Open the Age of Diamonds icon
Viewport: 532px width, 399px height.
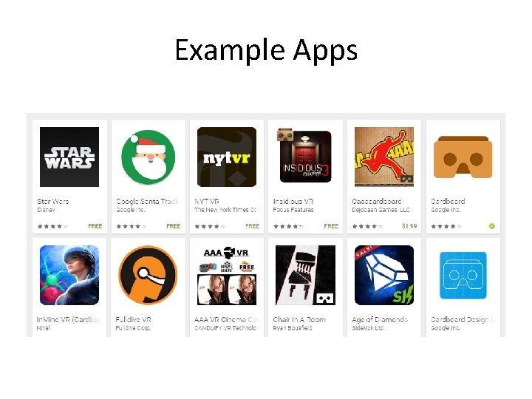click(384, 275)
